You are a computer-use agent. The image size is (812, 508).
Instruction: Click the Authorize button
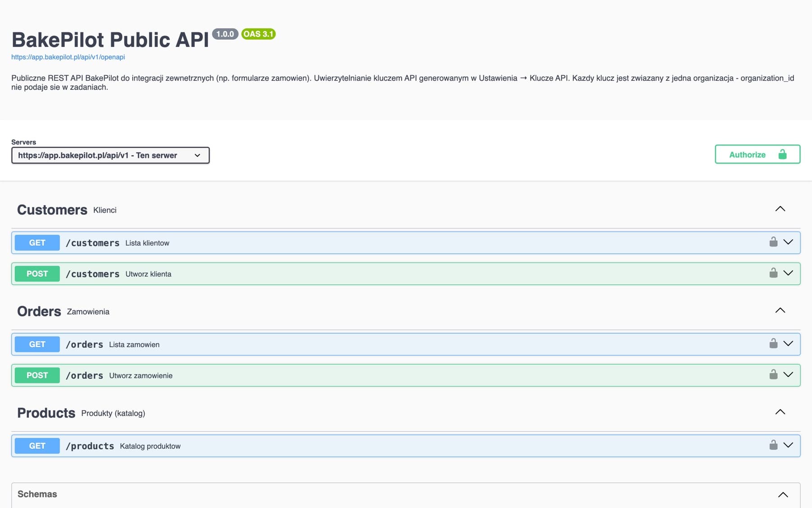pos(757,154)
